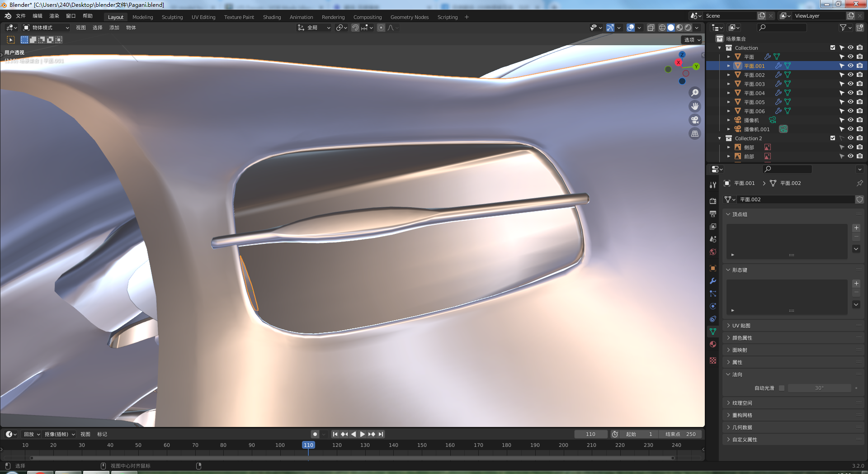Switch viewport to rendered shading
868x474 pixels.
pyautogui.click(x=688, y=28)
